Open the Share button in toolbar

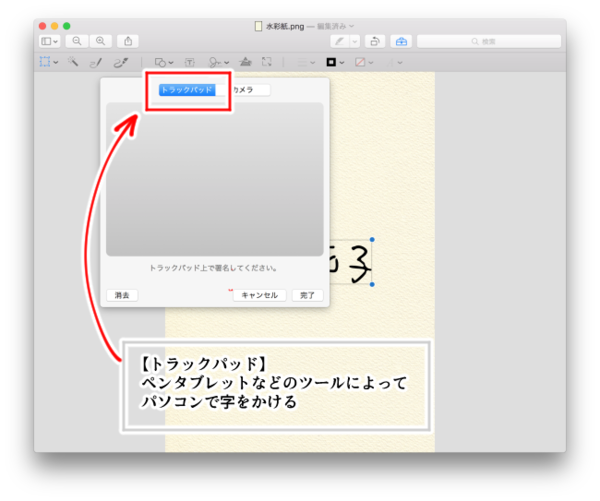128,41
